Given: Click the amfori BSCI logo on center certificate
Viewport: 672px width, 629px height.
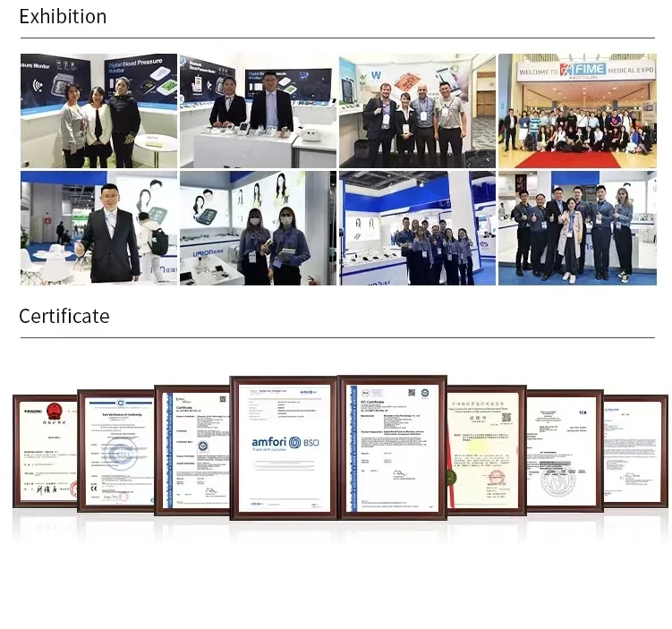Looking at the screenshot, I should pyautogui.click(x=285, y=443).
